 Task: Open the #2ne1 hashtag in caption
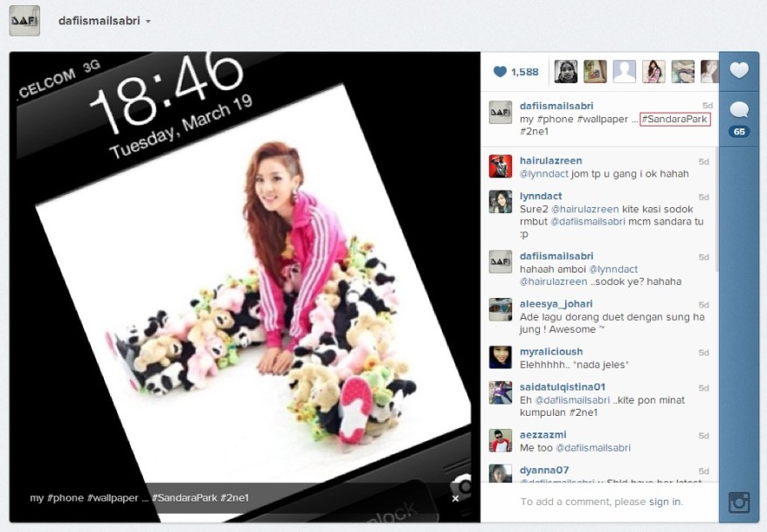coord(535,131)
